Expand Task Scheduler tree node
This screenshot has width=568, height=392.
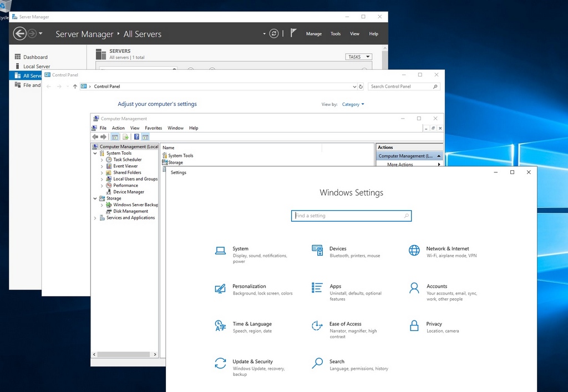coord(102,160)
